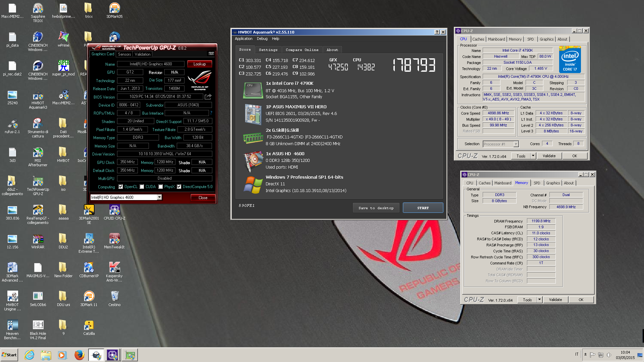Toggle the PhysX checkbox in GPU-Z
The height and width of the screenshot is (362, 644).
161,187
